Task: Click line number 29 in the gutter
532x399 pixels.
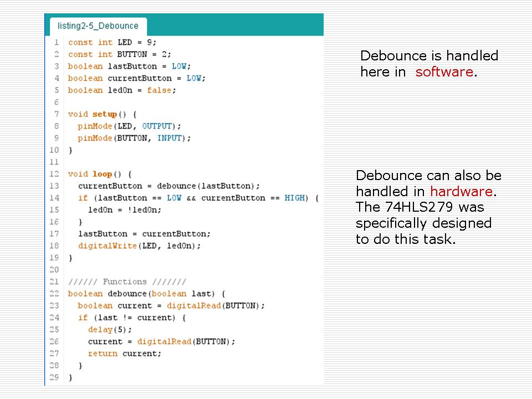Action: pos(54,377)
